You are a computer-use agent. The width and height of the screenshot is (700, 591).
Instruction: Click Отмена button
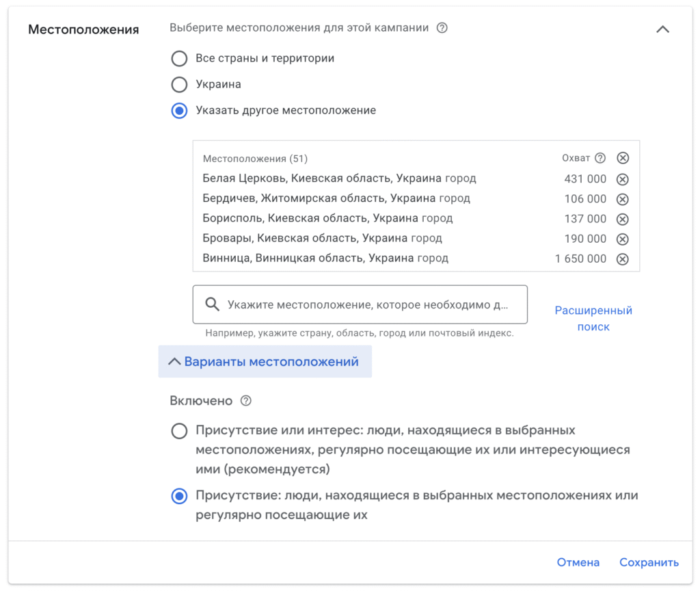pyautogui.click(x=578, y=562)
